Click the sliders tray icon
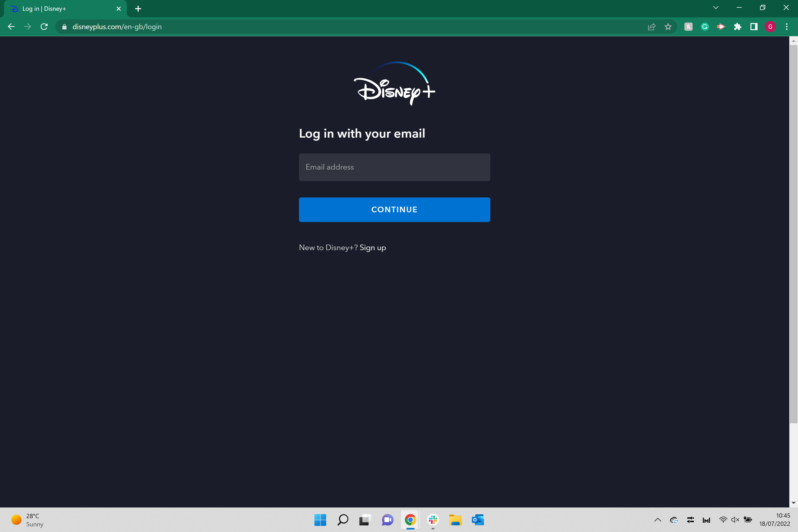798x532 pixels. [690, 520]
